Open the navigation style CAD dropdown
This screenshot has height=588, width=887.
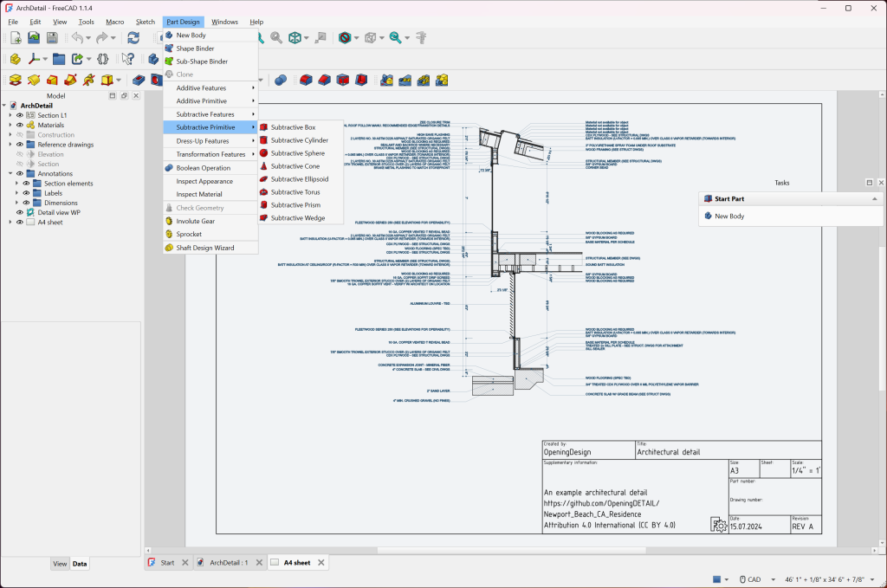758,579
